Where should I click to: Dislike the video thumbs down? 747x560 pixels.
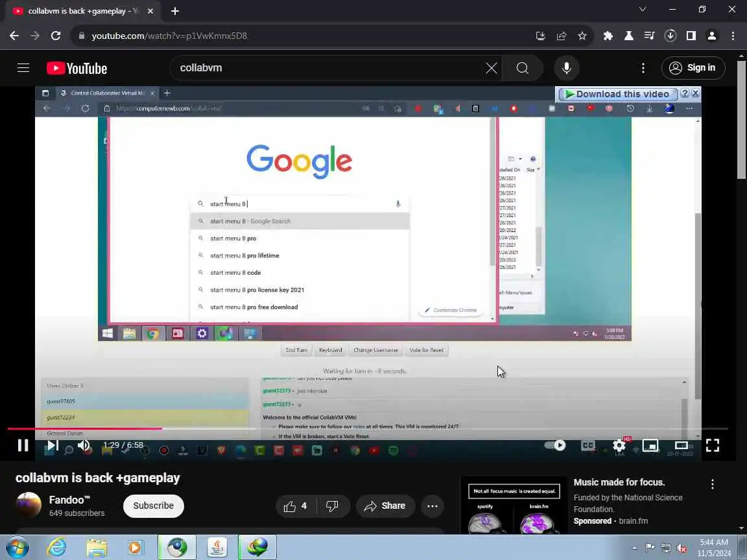(332, 506)
